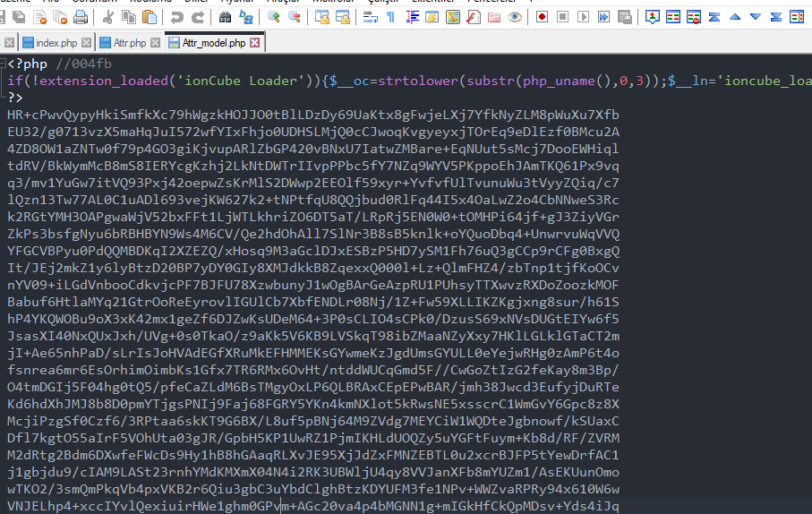Viewport: 812px width, 514px height.
Task: Click the //004fb comment text
Action: click(83, 64)
